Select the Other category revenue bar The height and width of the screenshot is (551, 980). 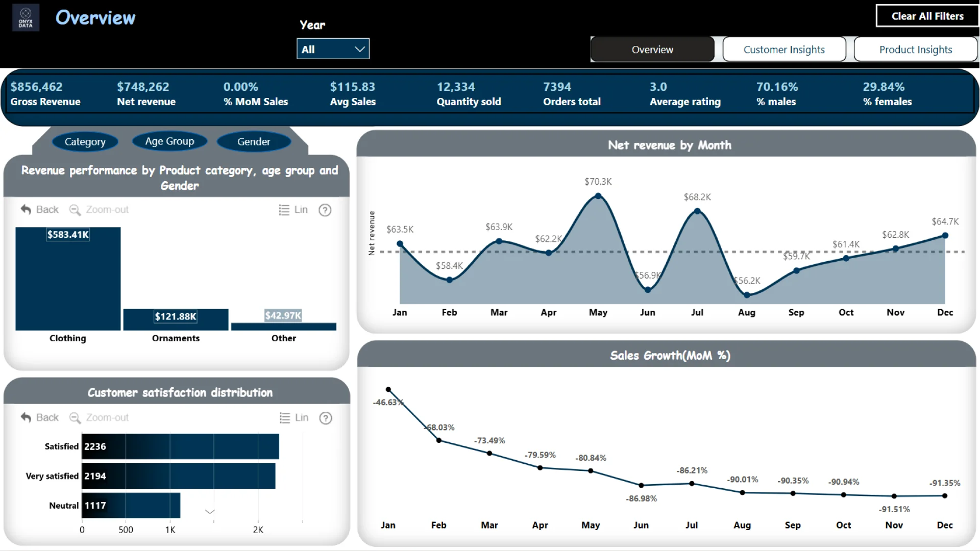pyautogui.click(x=283, y=327)
